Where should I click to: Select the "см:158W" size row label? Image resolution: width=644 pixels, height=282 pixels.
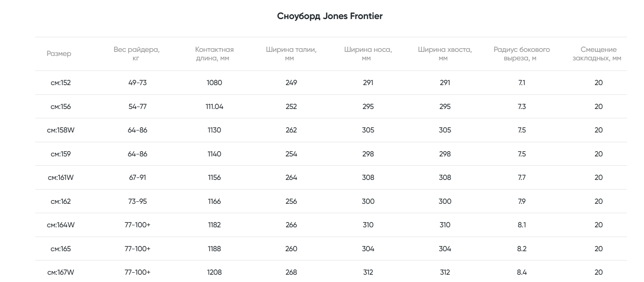(61, 130)
